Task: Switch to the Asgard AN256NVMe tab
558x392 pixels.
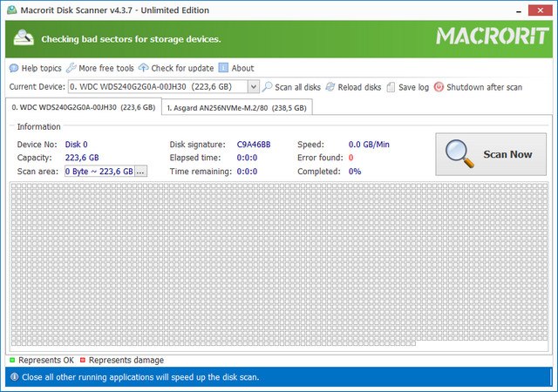Action: (x=236, y=108)
